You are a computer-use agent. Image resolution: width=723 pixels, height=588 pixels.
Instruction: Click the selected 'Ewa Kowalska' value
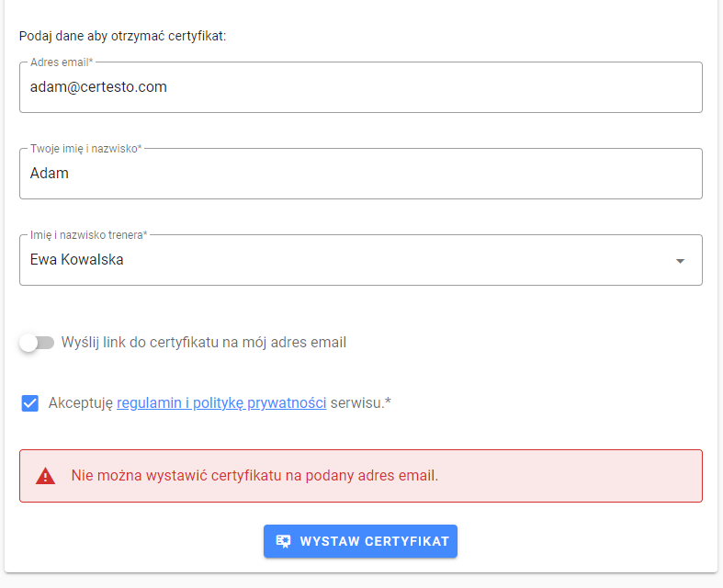pyautogui.click(x=76, y=260)
